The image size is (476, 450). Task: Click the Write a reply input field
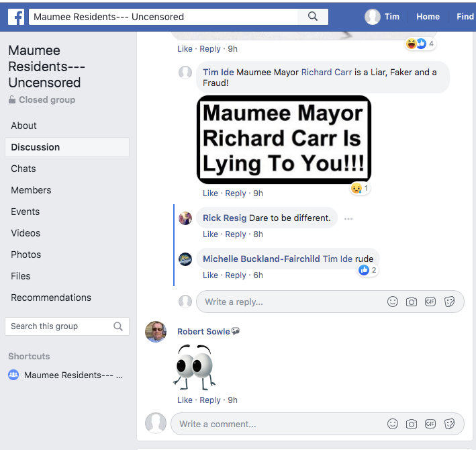[289, 302]
